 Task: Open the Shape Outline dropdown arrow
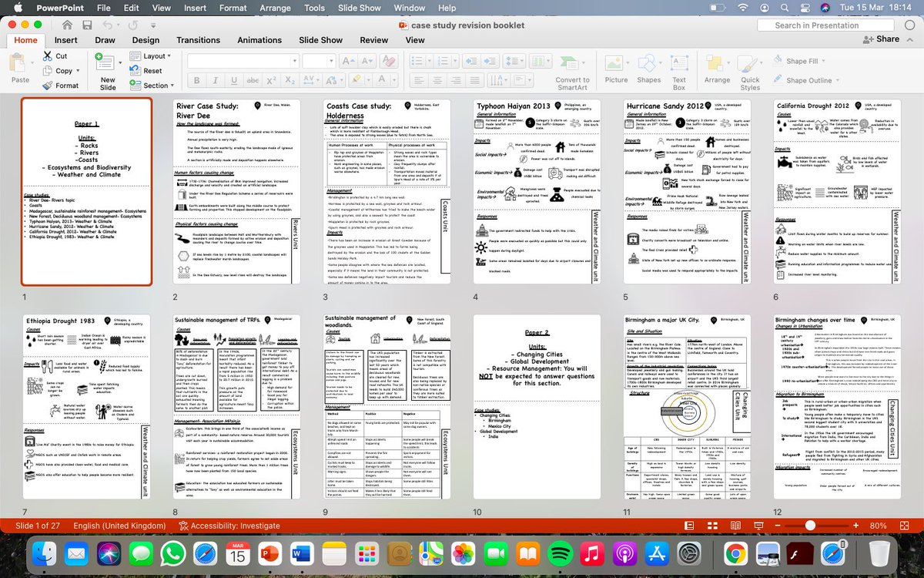point(839,80)
